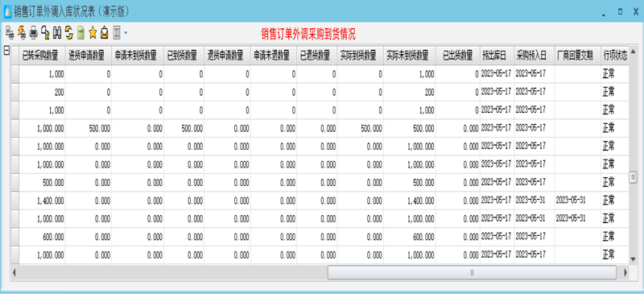
Task: Collapse the grid tree minus box
Action: coord(6,51)
